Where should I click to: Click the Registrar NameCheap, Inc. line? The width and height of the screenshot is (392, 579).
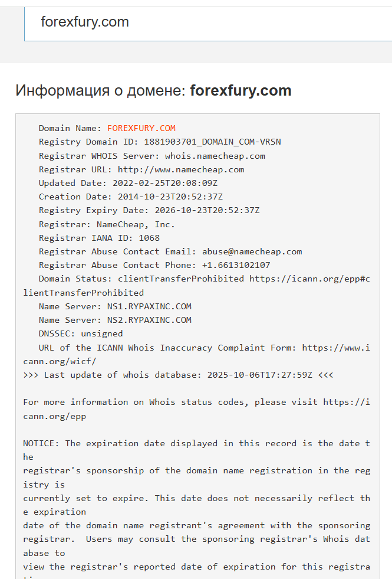tap(107, 224)
